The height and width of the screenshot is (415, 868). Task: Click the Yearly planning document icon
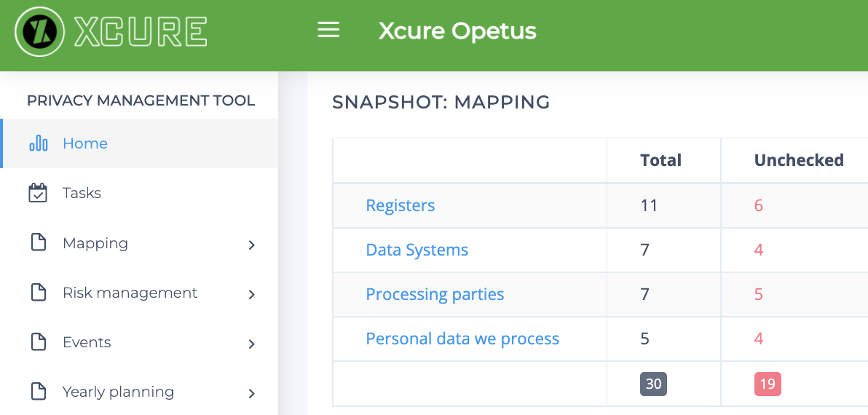point(38,392)
